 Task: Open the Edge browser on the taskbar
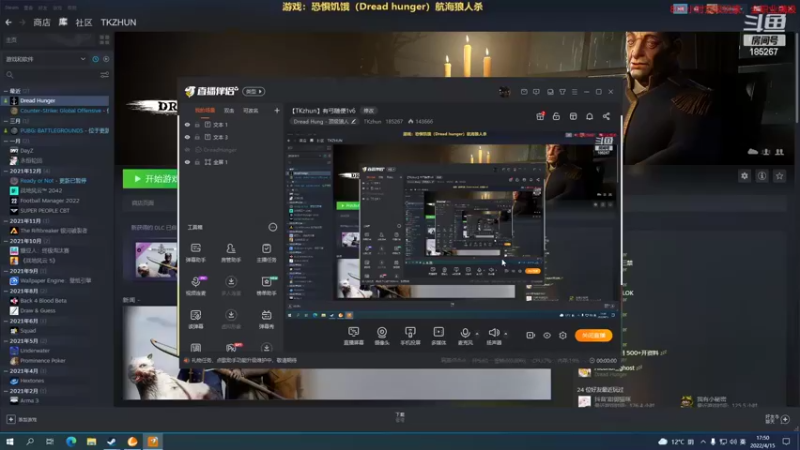[71, 441]
